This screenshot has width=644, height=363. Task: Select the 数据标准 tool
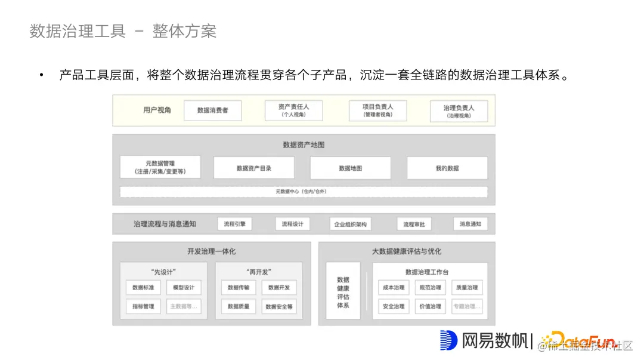pyautogui.click(x=143, y=287)
